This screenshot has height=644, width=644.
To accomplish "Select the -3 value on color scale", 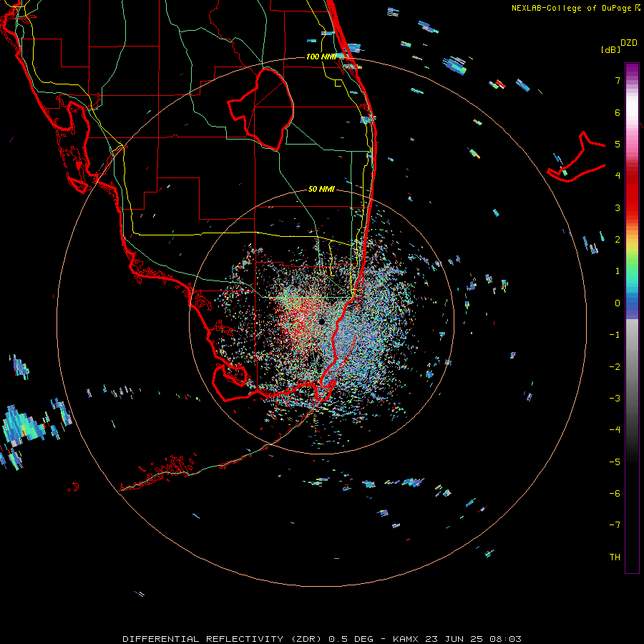I will click(615, 399).
